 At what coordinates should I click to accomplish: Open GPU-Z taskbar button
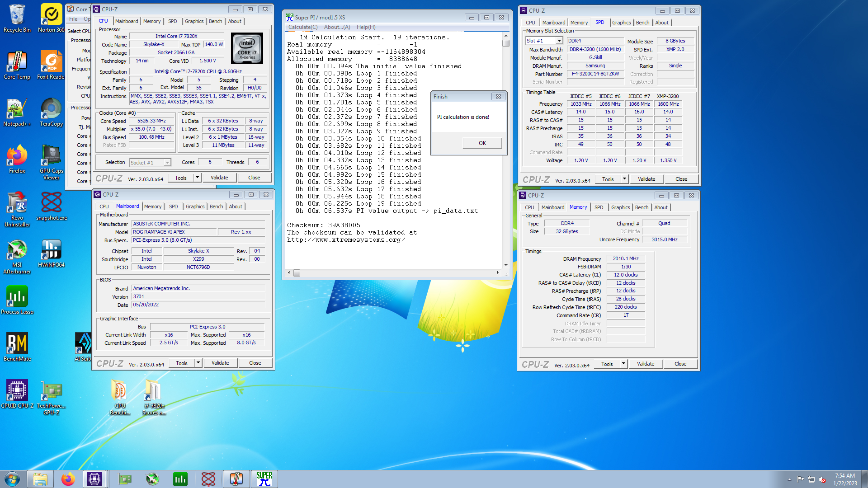point(124,479)
